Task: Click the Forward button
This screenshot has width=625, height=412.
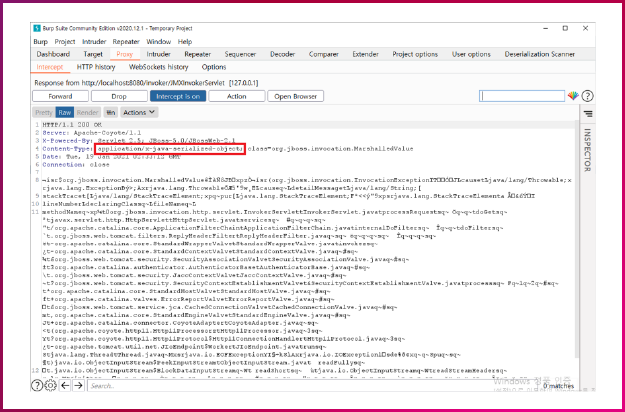Action: [60, 96]
